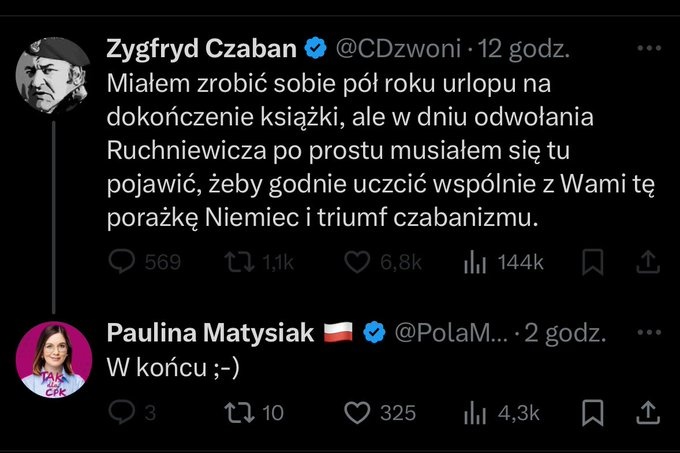View analytics for Czaban's tweet
680x453 pixels.
473,262
